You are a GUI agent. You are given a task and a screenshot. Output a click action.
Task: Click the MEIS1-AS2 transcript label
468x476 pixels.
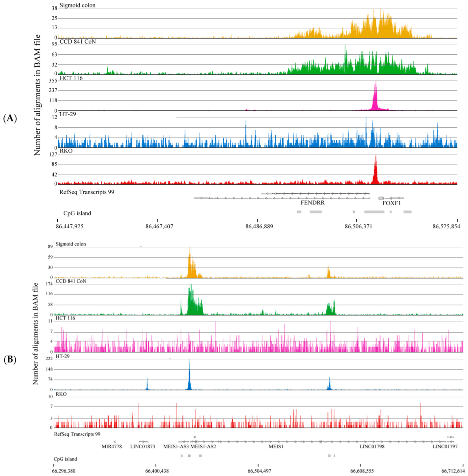(203, 447)
